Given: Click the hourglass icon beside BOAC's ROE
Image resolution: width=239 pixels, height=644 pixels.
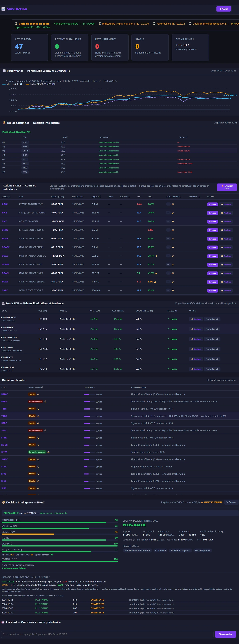Looking at the screenshot, I should (157, 256).
